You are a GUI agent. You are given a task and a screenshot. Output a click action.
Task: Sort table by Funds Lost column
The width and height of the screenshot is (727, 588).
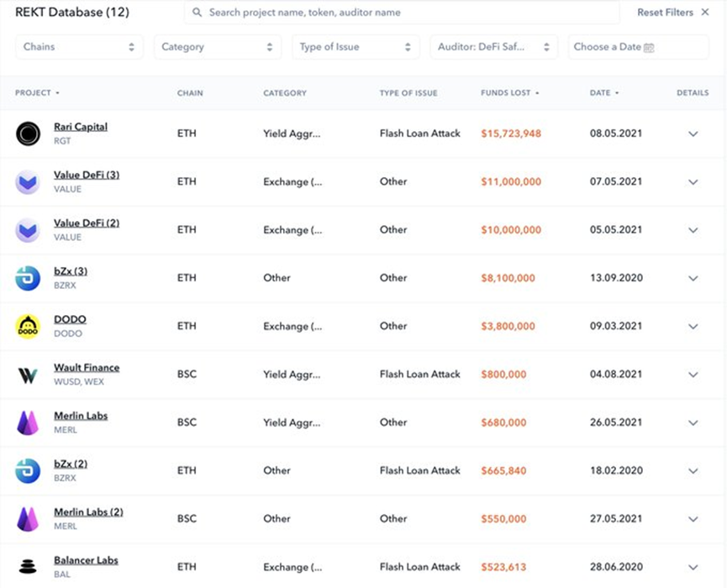[510, 93]
